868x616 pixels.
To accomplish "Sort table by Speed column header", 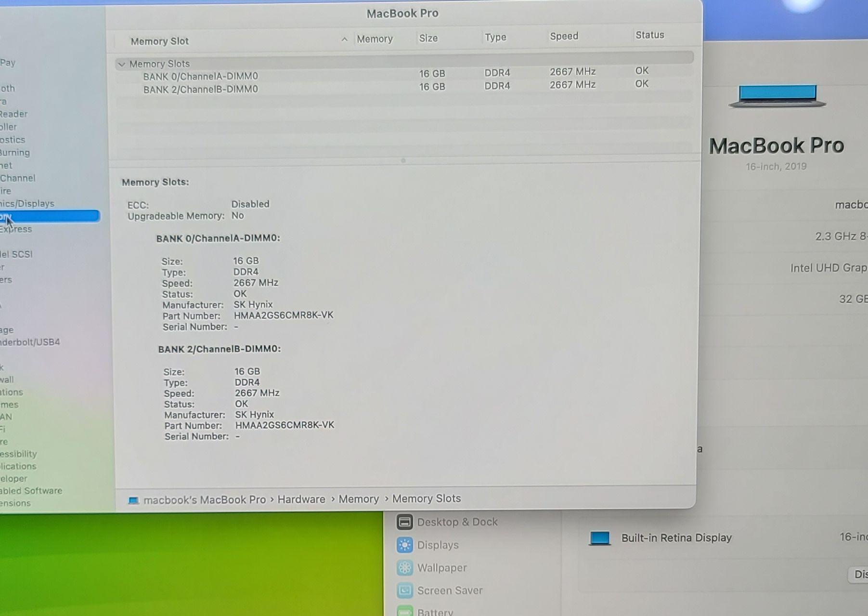I will 564,37.
